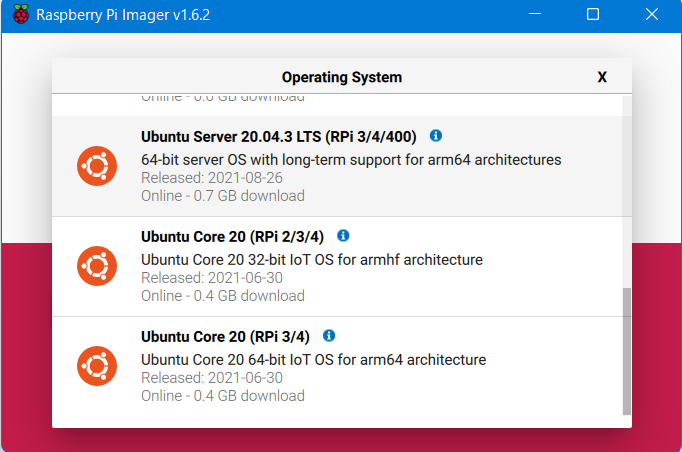
Task: Maximize the Raspberry Pi Imager window
Action: pyautogui.click(x=593, y=15)
